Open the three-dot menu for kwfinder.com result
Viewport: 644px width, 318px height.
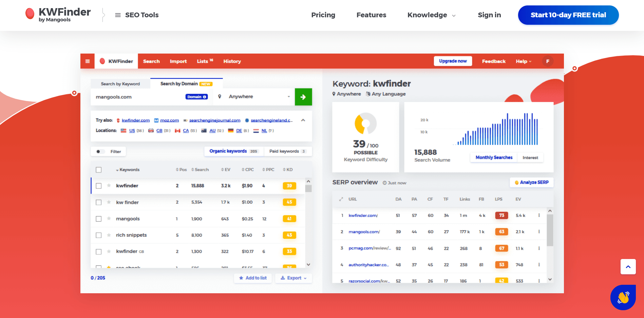[x=539, y=215]
